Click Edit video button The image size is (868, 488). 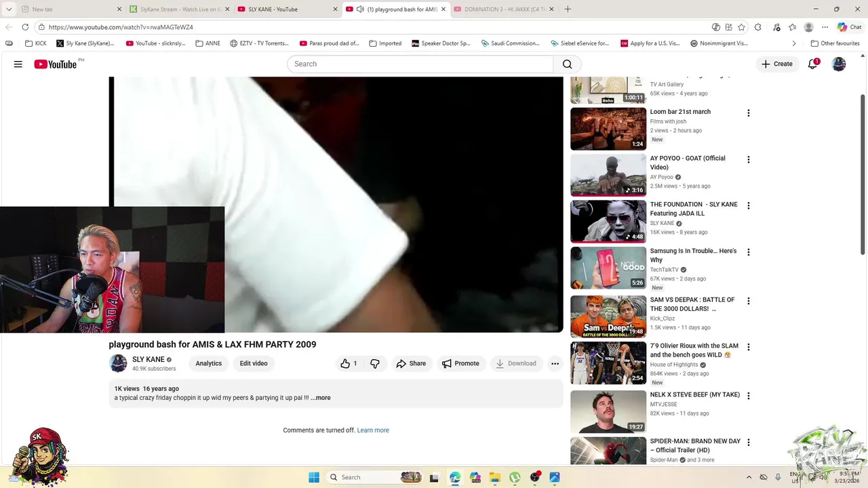coord(254,363)
